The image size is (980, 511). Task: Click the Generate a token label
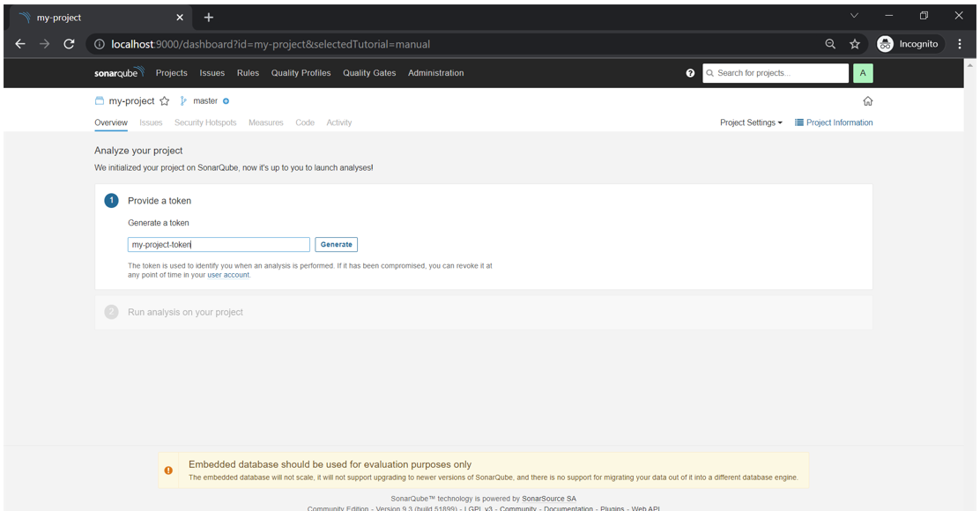[158, 223]
